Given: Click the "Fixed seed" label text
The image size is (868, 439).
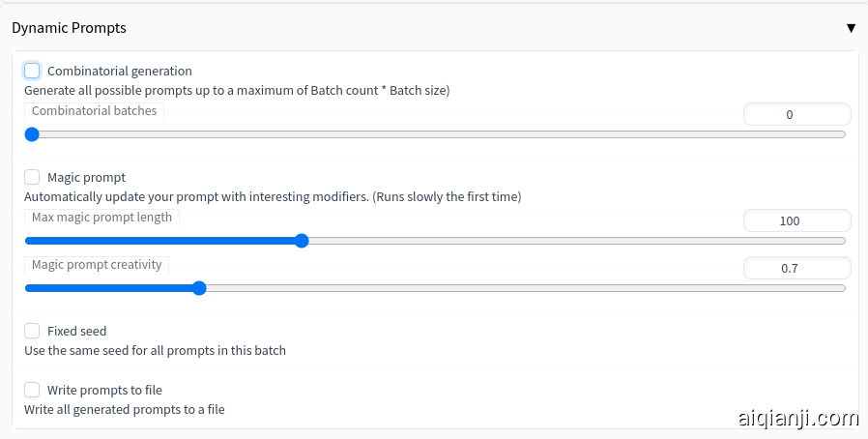Looking at the screenshot, I should click(x=76, y=331).
